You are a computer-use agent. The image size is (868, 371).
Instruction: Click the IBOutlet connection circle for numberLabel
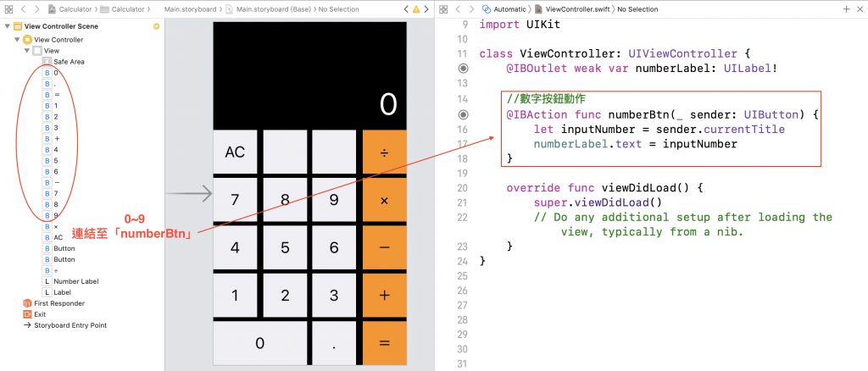[x=464, y=69]
